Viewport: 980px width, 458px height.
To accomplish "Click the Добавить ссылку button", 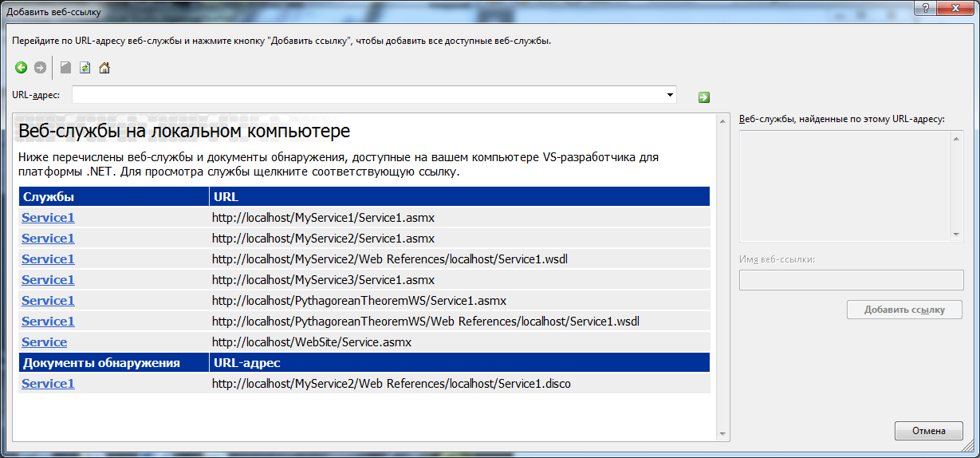I will click(904, 310).
